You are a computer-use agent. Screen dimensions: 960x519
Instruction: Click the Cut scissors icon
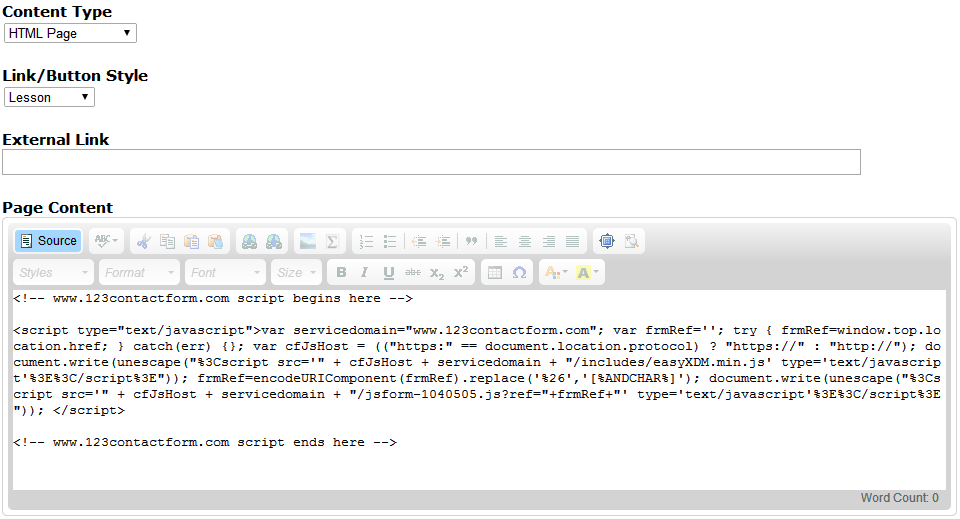[143, 241]
